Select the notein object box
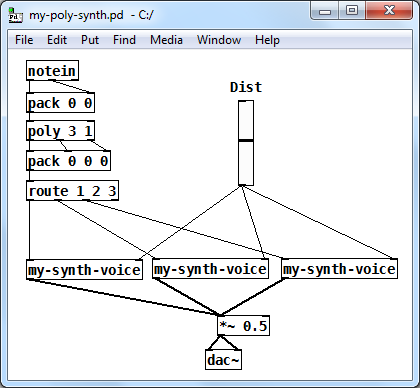Image resolution: width=420 pixels, height=388 pixels. tap(52, 70)
